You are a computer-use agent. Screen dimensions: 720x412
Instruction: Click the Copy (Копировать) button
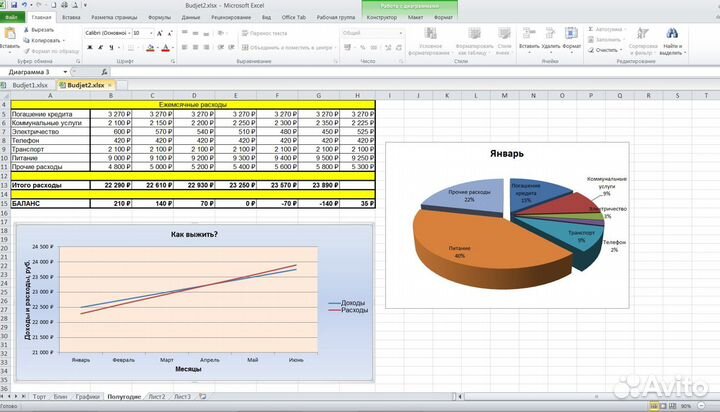tap(44, 40)
